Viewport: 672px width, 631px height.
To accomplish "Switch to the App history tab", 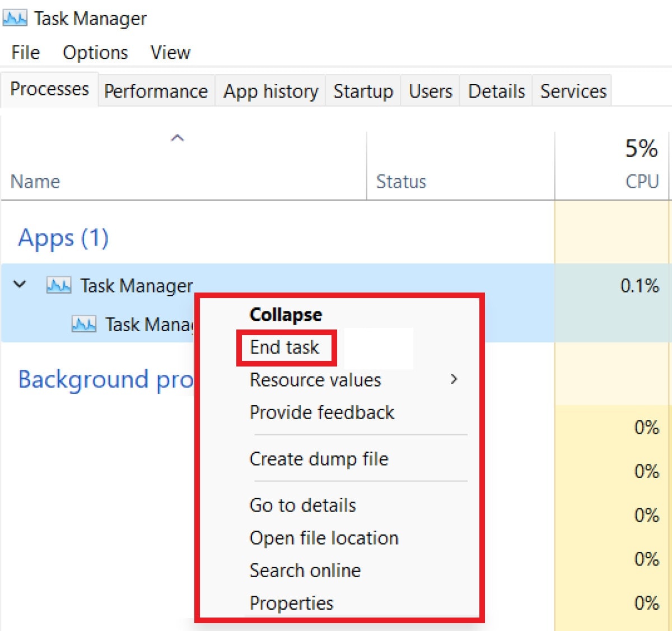I will click(x=270, y=91).
